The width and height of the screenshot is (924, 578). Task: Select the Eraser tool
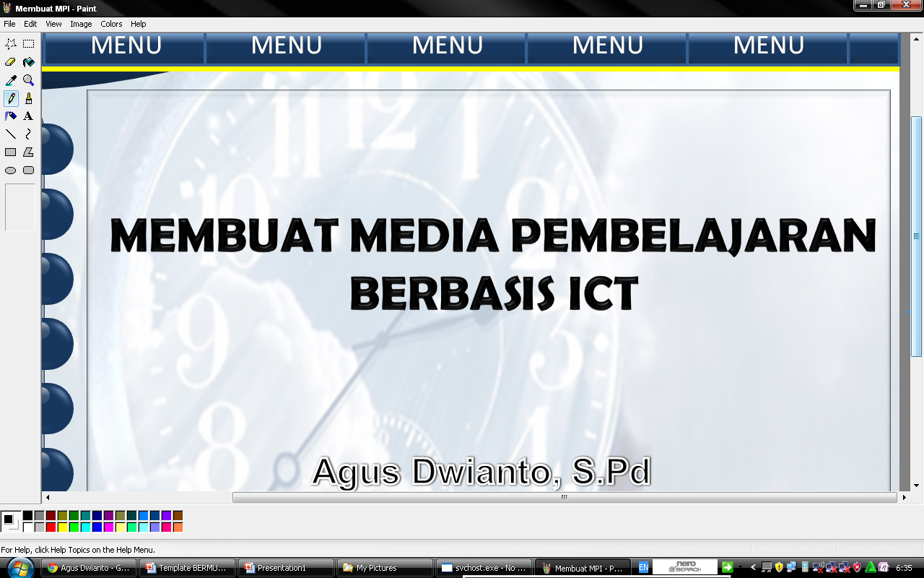point(11,62)
